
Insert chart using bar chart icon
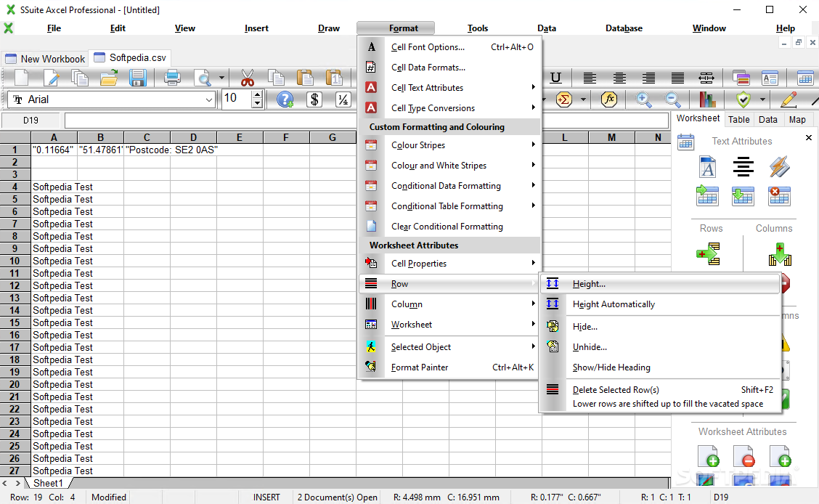point(706,99)
